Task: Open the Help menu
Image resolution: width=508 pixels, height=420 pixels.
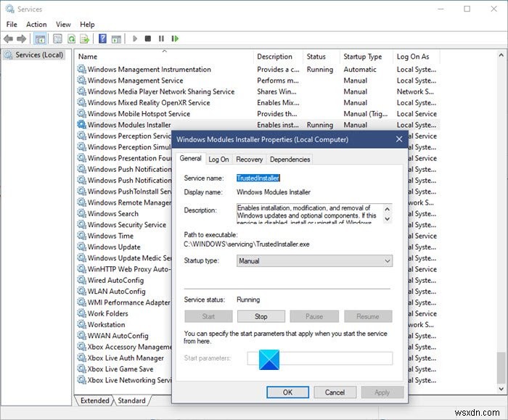Action: [x=87, y=24]
